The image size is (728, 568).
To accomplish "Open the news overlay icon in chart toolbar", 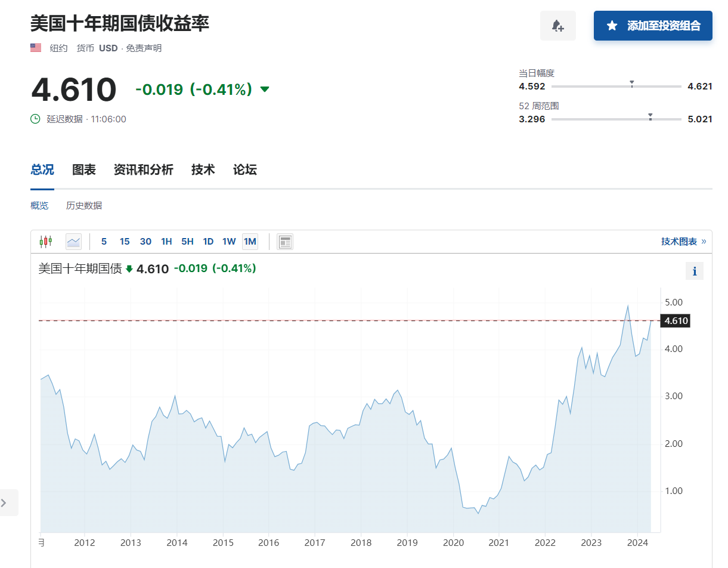I will [285, 242].
